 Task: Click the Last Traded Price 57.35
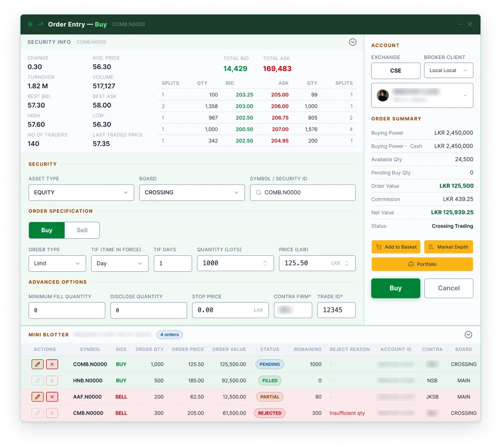coord(101,144)
